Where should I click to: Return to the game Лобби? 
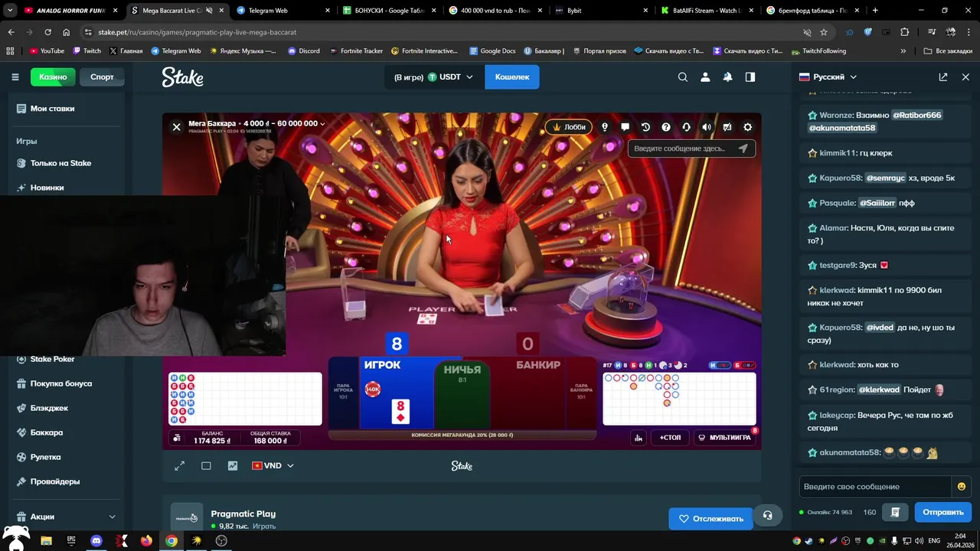[x=568, y=127]
